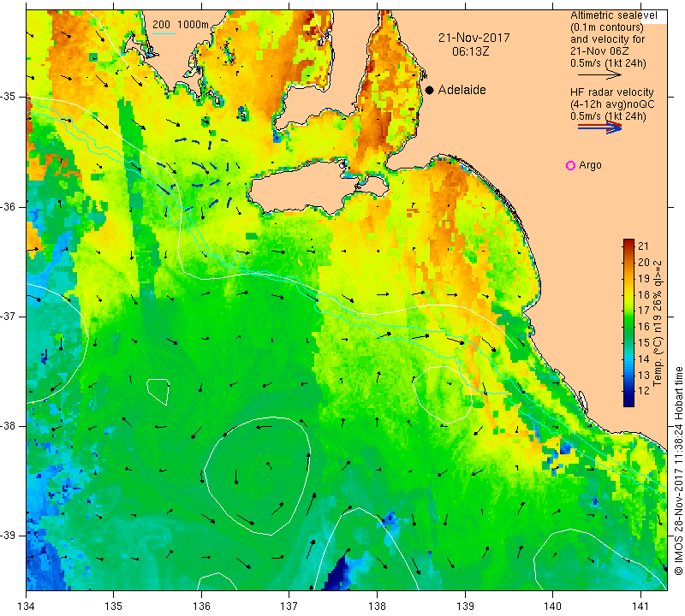Click the IMOS copyright timestamp text

[x=678, y=471]
